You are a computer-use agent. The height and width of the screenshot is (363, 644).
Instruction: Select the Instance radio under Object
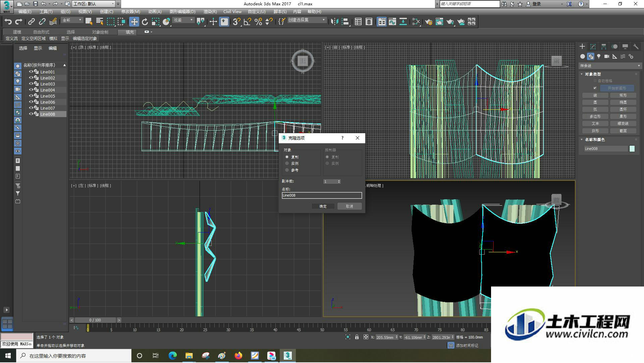point(287,163)
